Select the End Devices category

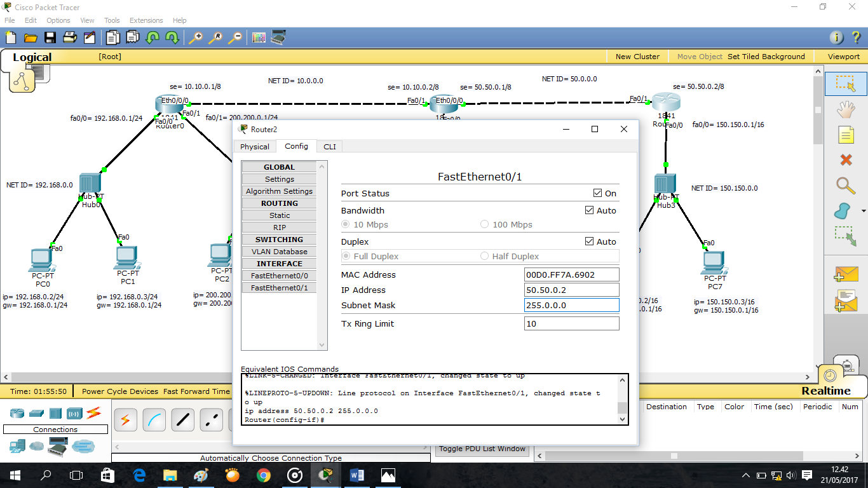tap(17, 447)
